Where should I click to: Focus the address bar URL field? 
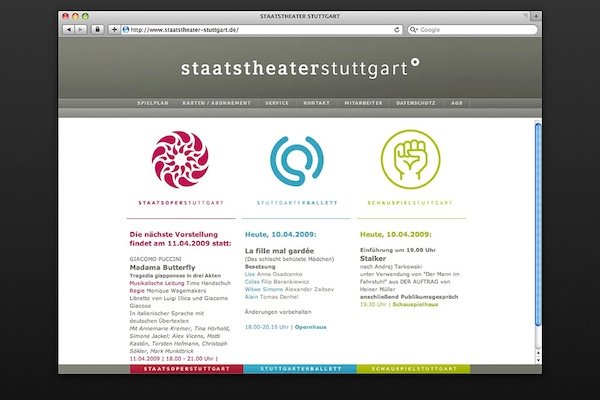(260, 29)
